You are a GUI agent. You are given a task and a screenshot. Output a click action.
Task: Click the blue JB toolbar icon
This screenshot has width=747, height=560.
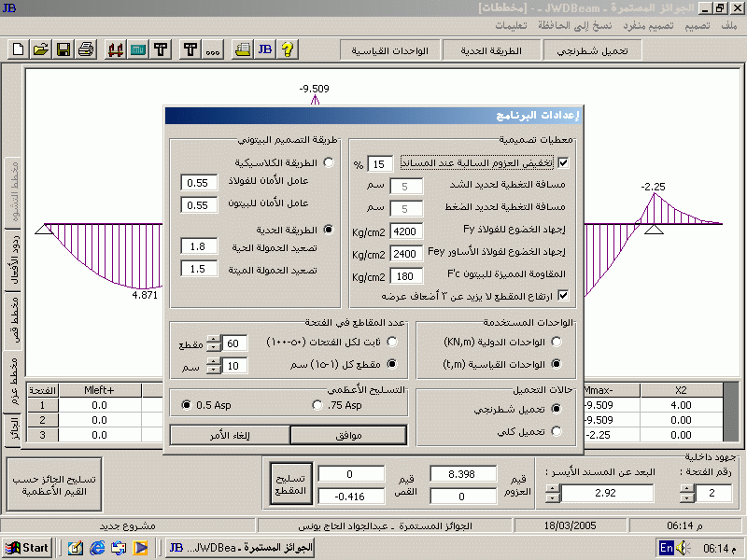pos(264,49)
